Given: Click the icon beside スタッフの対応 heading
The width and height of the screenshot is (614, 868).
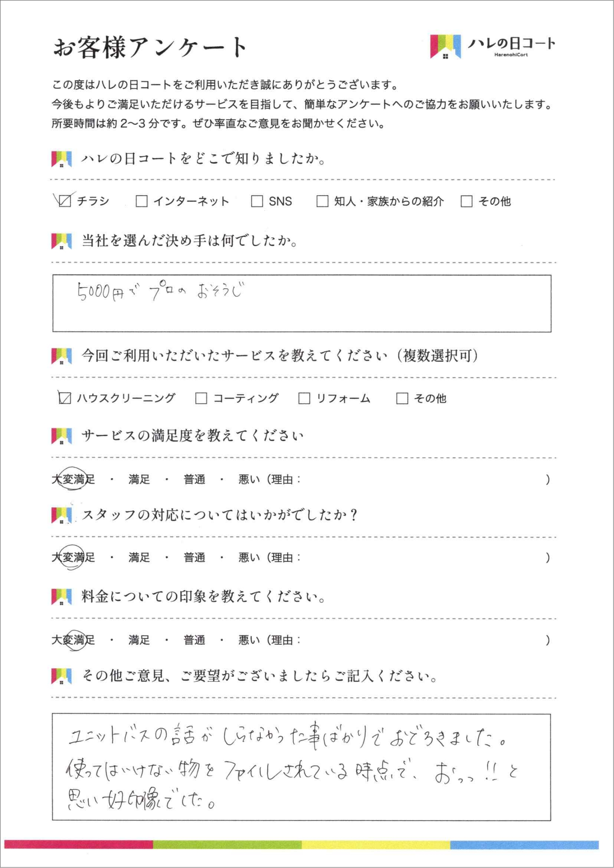Looking at the screenshot, I should [61, 516].
